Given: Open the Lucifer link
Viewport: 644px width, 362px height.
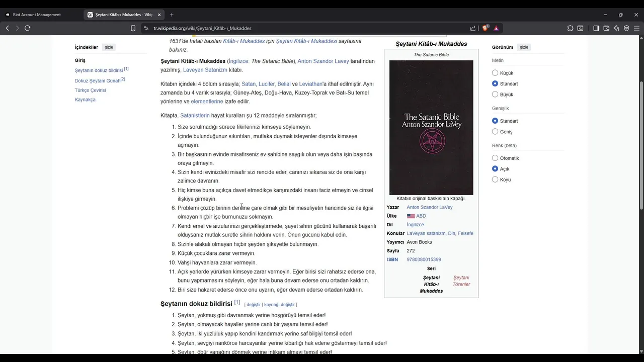Looking at the screenshot, I should click(x=266, y=84).
